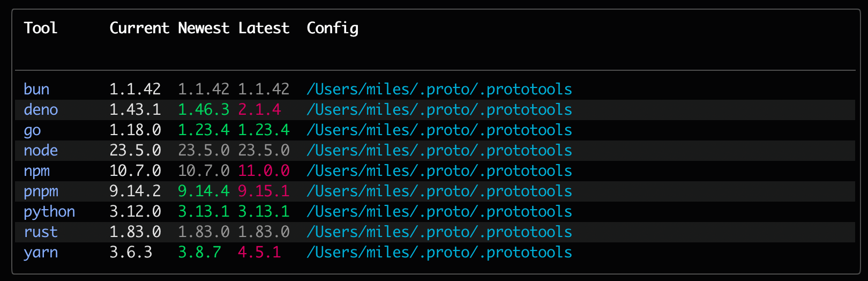Click the bun tool name

point(36,89)
